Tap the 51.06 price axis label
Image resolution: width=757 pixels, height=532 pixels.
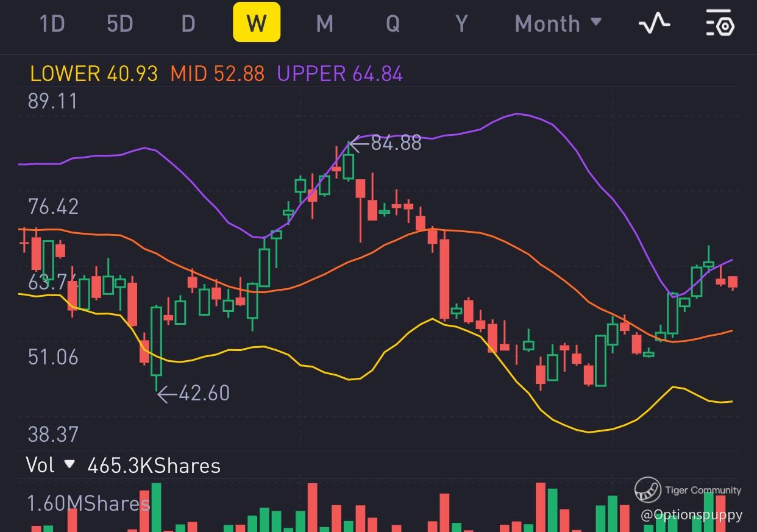coord(53,357)
